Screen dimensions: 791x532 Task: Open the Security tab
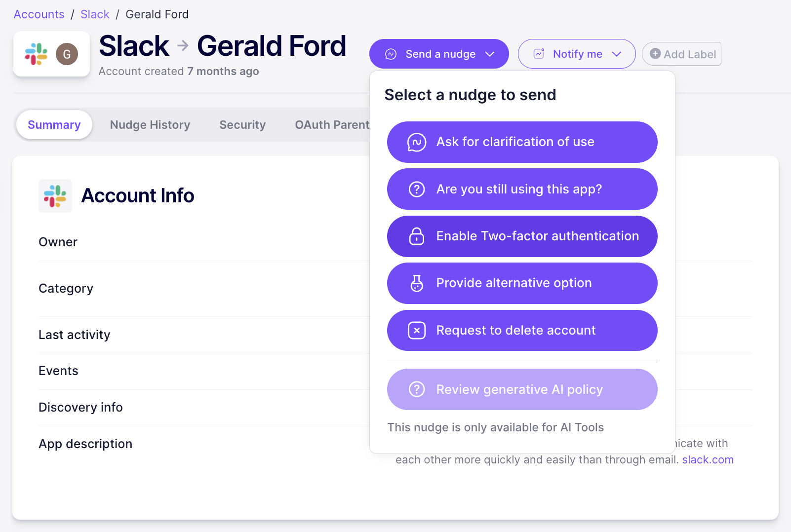pyautogui.click(x=242, y=125)
